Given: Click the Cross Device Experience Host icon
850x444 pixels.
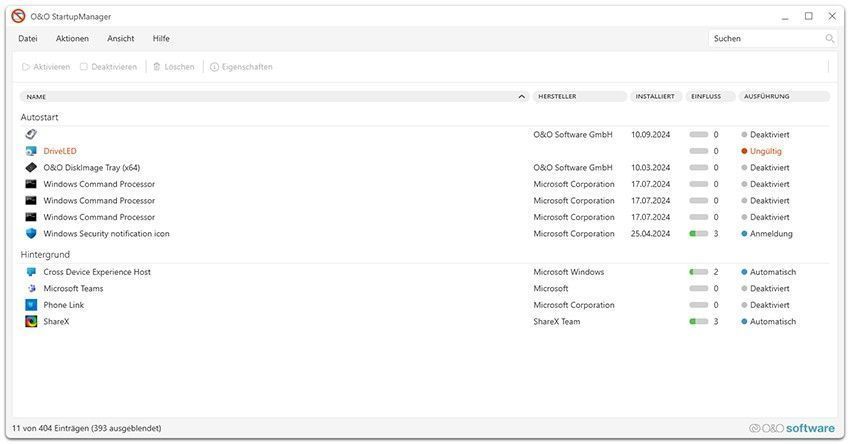Looking at the screenshot, I should (x=31, y=272).
